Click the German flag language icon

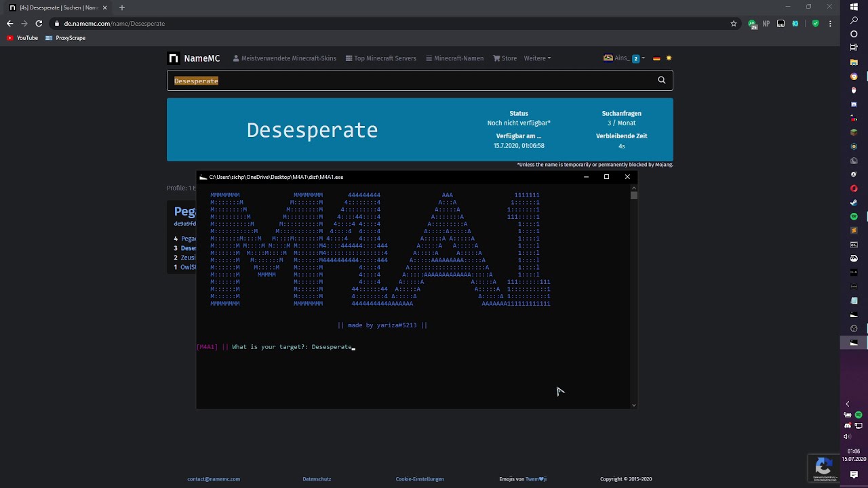point(656,58)
